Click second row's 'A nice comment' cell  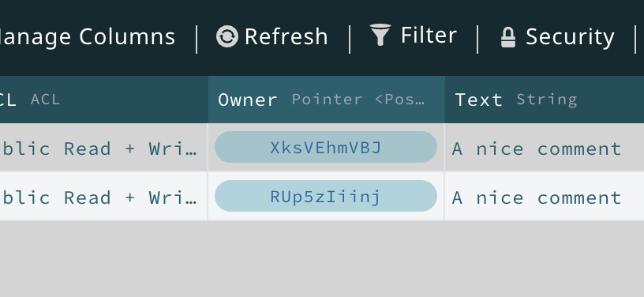(545, 197)
